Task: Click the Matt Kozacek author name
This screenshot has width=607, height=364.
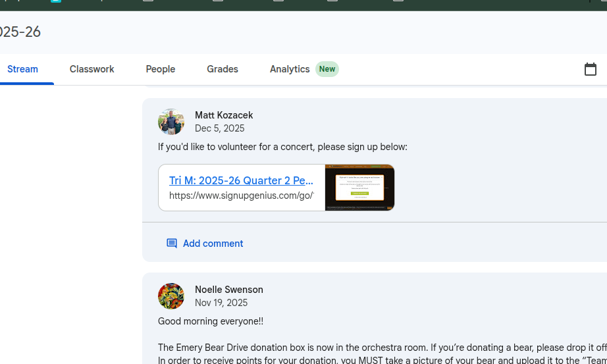Action: (x=224, y=115)
